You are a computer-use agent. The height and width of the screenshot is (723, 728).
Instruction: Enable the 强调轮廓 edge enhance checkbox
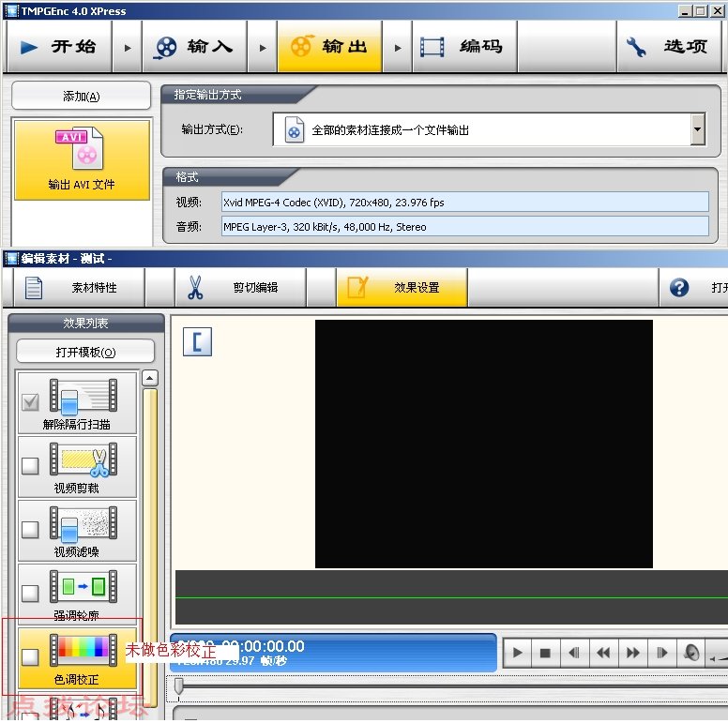pyautogui.click(x=30, y=593)
